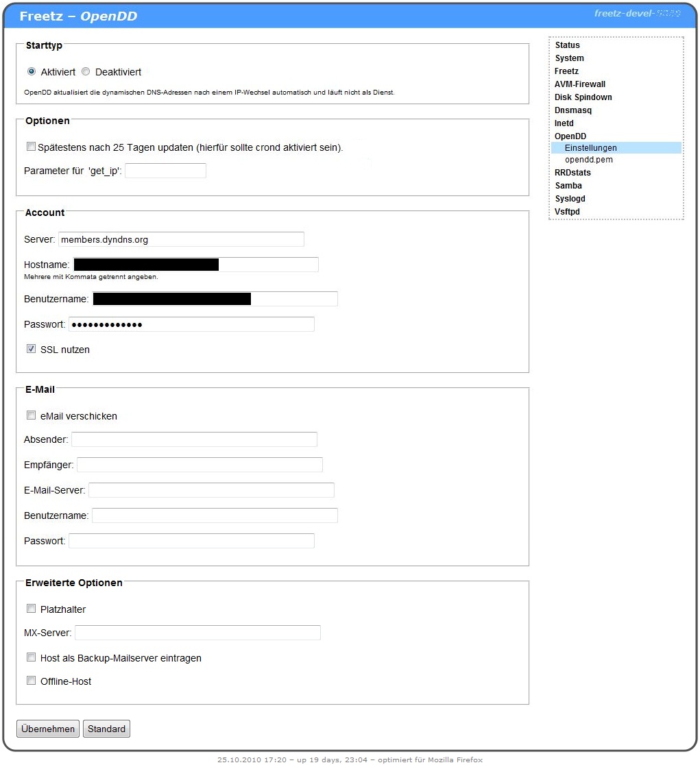The width and height of the screenshot is (700, 765).
Task: Open the opendd.pem submenu item
Action: tap(588, 160)
